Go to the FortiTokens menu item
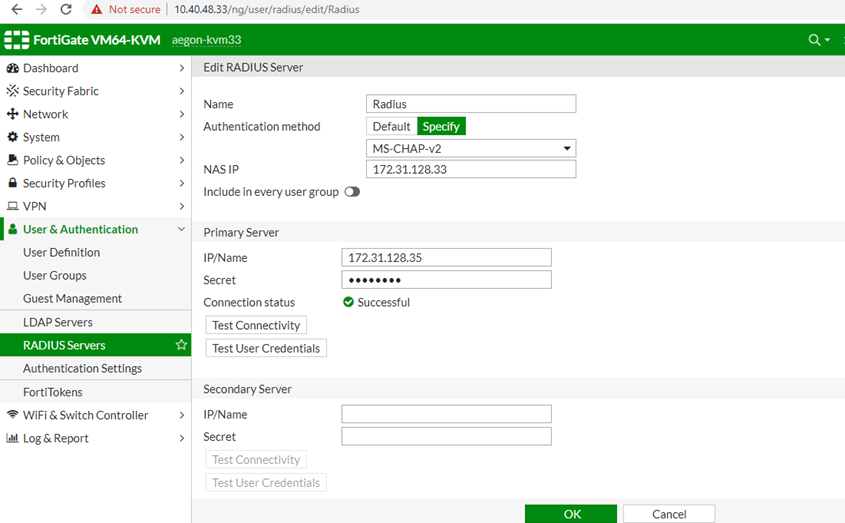The height and width of the screenshot is (523, 845). (x=53, y=392)
